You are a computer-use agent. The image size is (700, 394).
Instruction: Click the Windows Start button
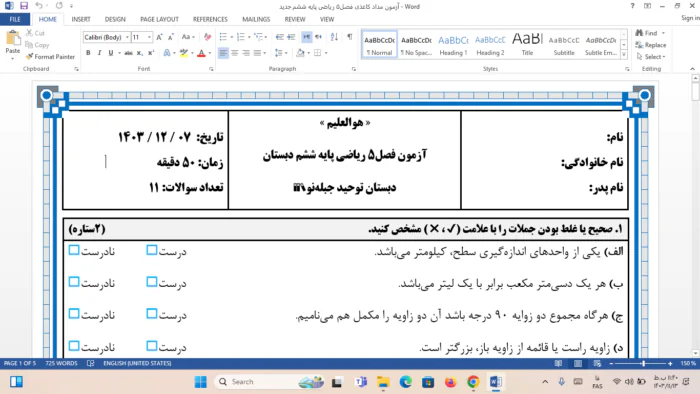[200, 382]
